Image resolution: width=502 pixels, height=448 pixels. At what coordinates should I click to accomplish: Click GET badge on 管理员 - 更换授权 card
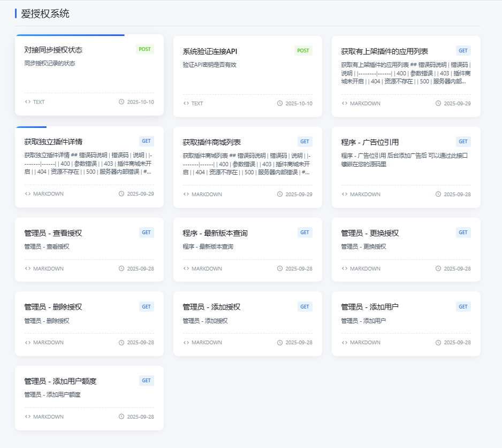pos(463,233)
